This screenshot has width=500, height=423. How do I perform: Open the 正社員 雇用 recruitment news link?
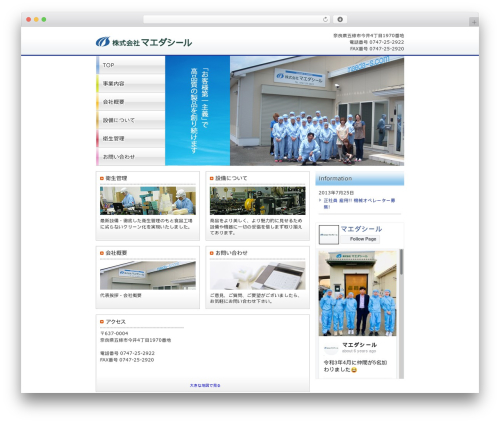tap(359, 203)
